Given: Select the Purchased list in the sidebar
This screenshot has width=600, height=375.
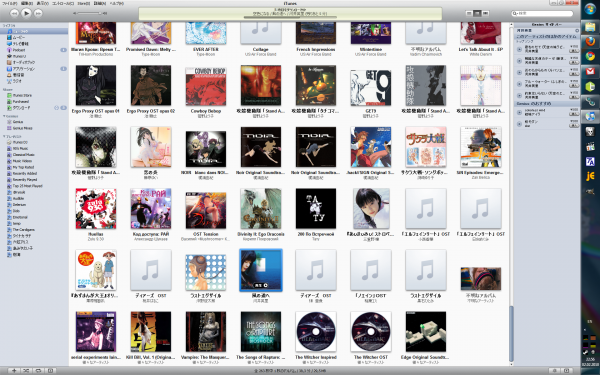Looking at the screenshot, I should (x=21, y=101).
